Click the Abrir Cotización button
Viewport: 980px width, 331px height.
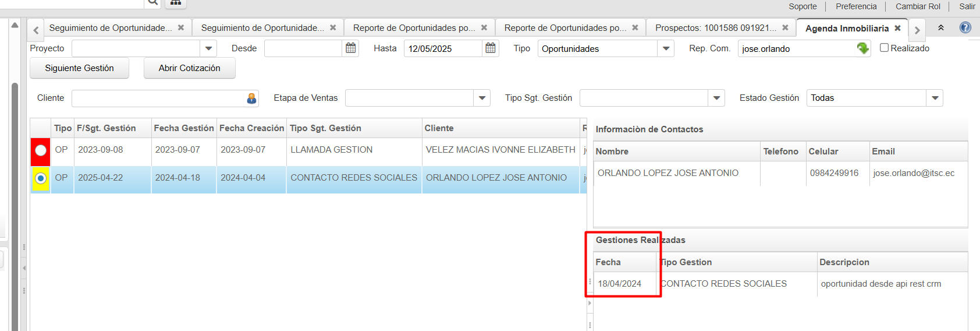[189, 68]
